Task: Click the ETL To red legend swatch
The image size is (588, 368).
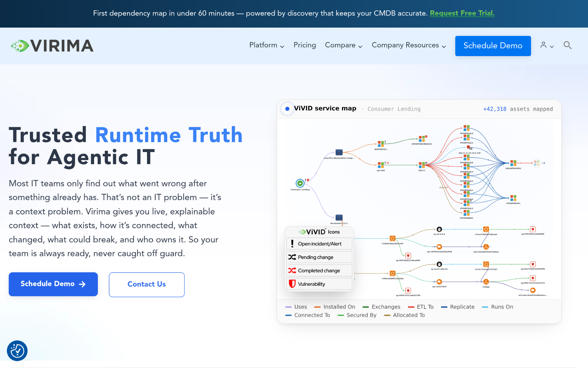Action: [x=411, y=307]
